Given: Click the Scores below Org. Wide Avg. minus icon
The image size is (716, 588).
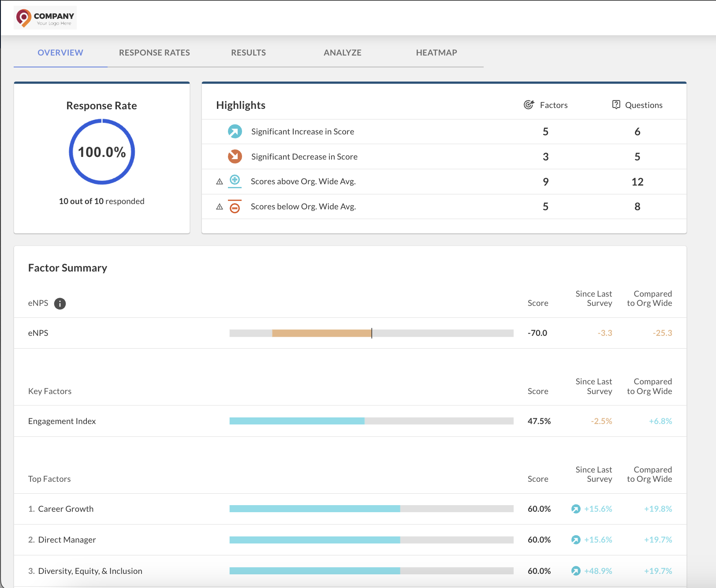Looking at the screenshot, I should [235, 207].
